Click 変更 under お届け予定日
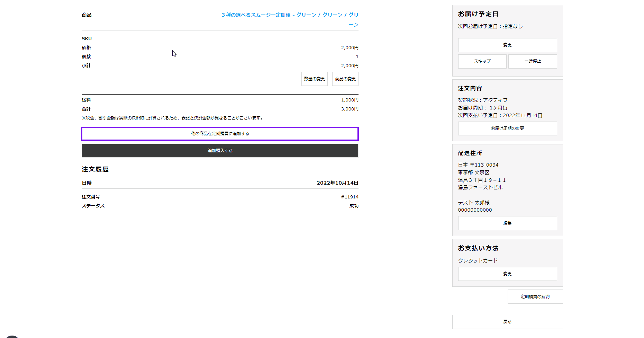Viewport: 644px width, 338px height. [x=507, y=45]
